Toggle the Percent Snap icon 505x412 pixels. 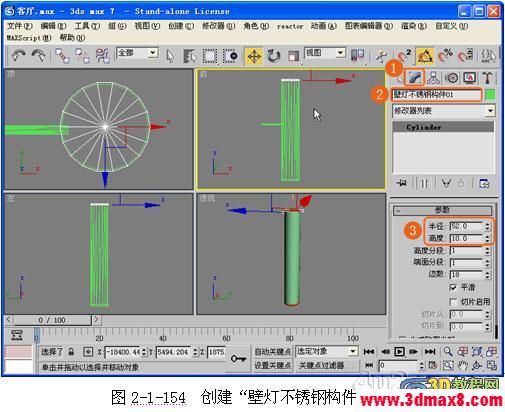coord(445,56)
